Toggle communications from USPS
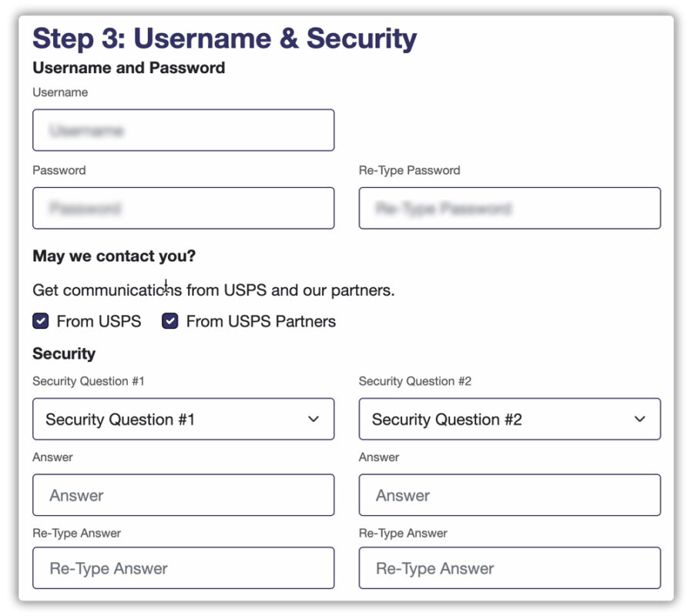 tap(40, 321)
